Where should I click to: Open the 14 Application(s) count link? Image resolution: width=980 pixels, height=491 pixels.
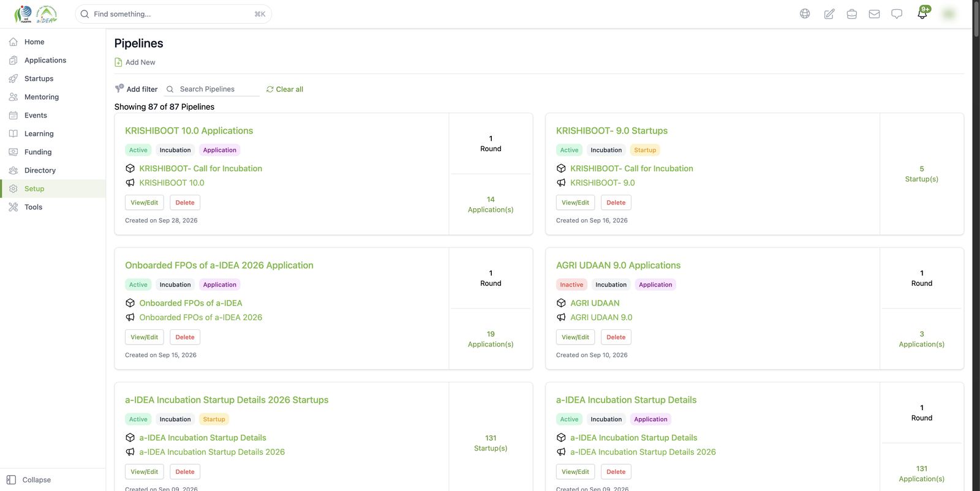pyautogui.click(x=491, y=204)
